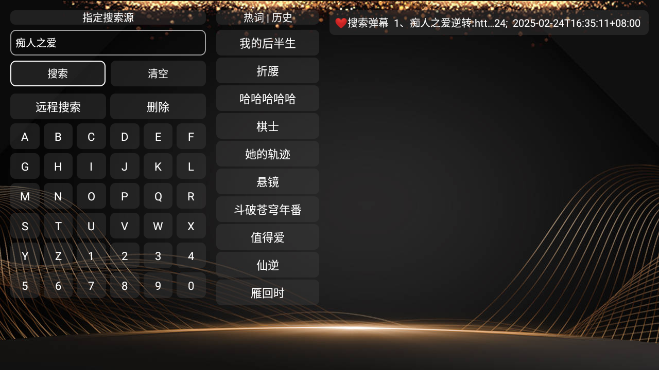Tap letter key G
This screenshot has width=659, height=370.
click(25, 166)
